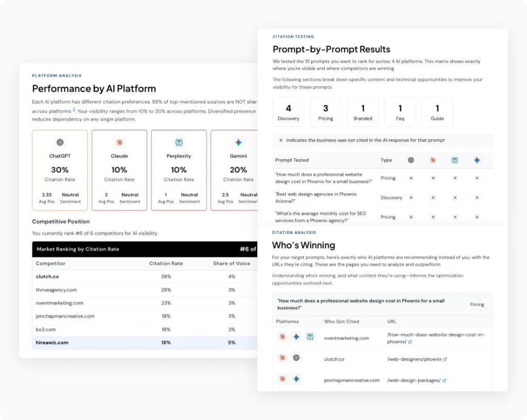The image size is (527, 420).
Task: Click ChatGPT X mark for website design cost prompt
Action: point(411,178)
